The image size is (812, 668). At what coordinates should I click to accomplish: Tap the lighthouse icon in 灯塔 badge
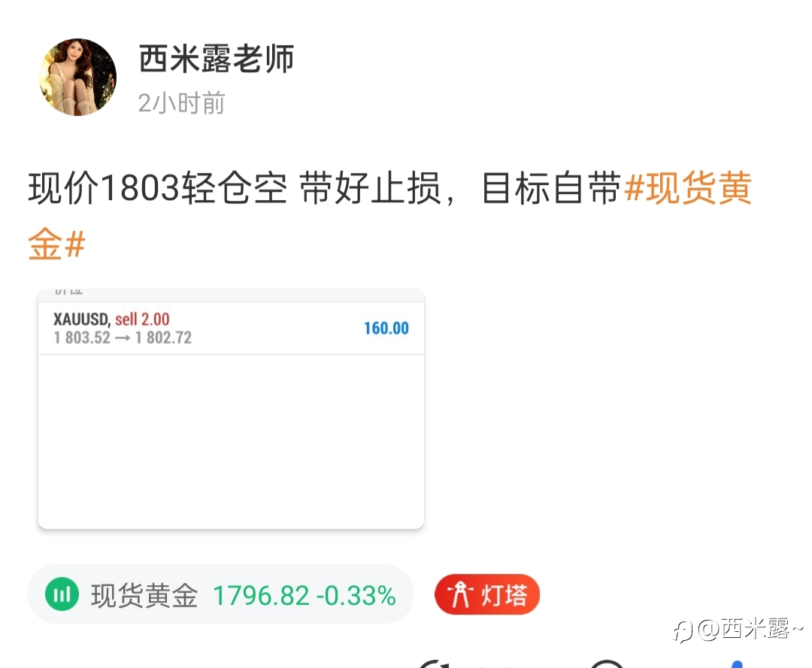460,594
